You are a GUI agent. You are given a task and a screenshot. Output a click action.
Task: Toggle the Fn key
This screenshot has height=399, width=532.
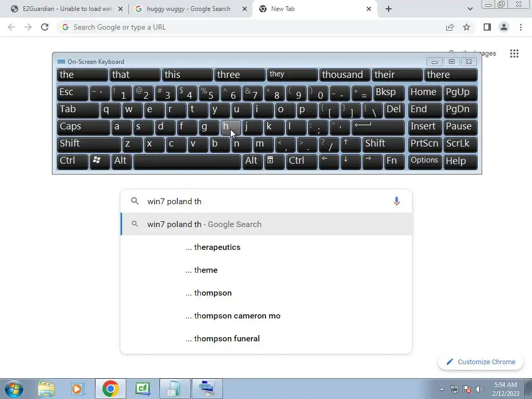click(395, 162)
